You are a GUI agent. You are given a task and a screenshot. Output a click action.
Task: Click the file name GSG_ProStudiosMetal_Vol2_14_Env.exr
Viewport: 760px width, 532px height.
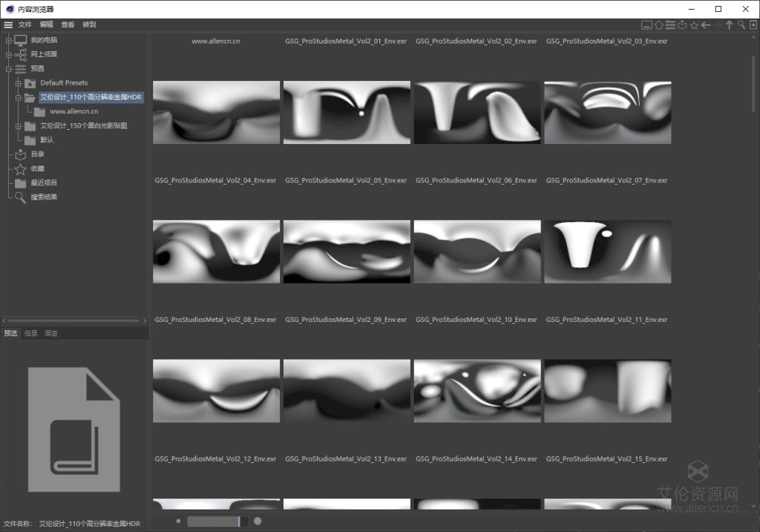[x=476, y=459]
